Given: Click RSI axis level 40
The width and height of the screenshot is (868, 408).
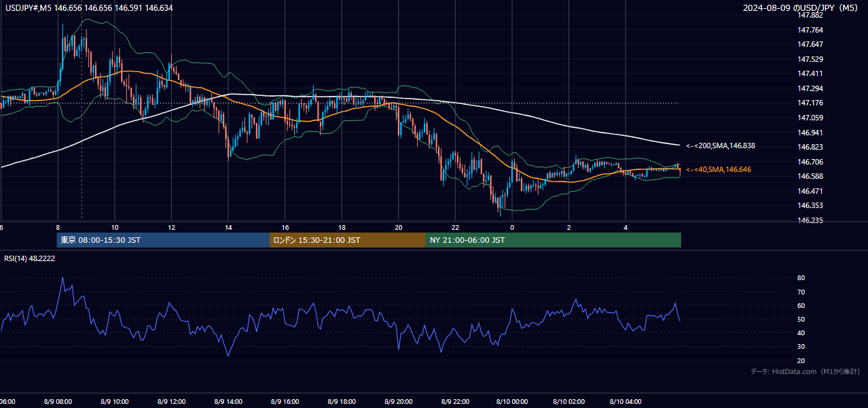Looking at the screenshot, I should (x=801, y=333).
